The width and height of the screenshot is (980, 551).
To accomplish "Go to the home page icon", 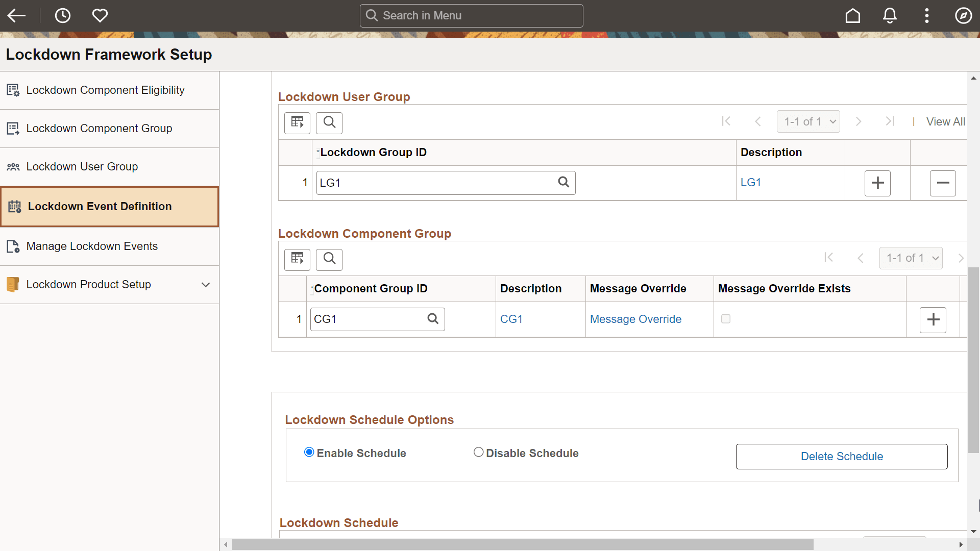I will (852, 16).
